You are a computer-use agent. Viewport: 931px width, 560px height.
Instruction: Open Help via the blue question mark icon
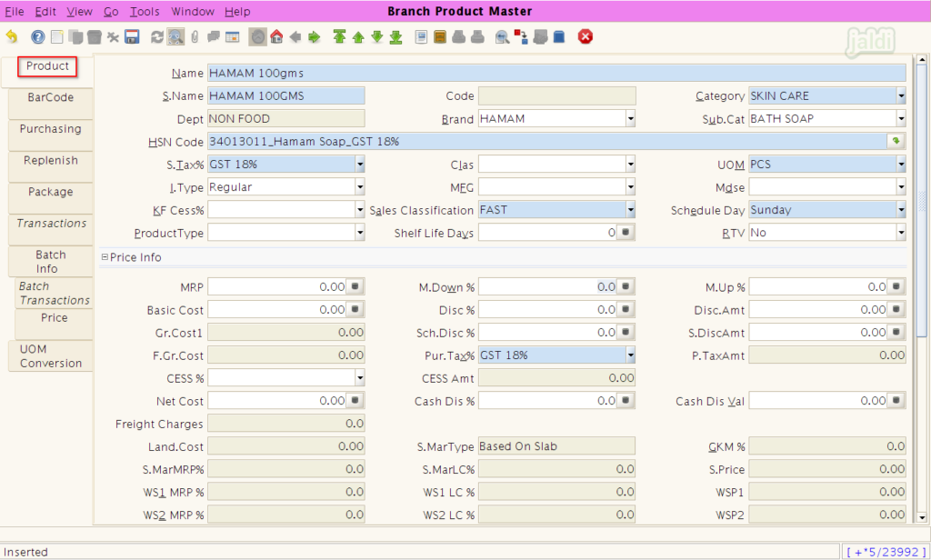(x=38, y=37)
